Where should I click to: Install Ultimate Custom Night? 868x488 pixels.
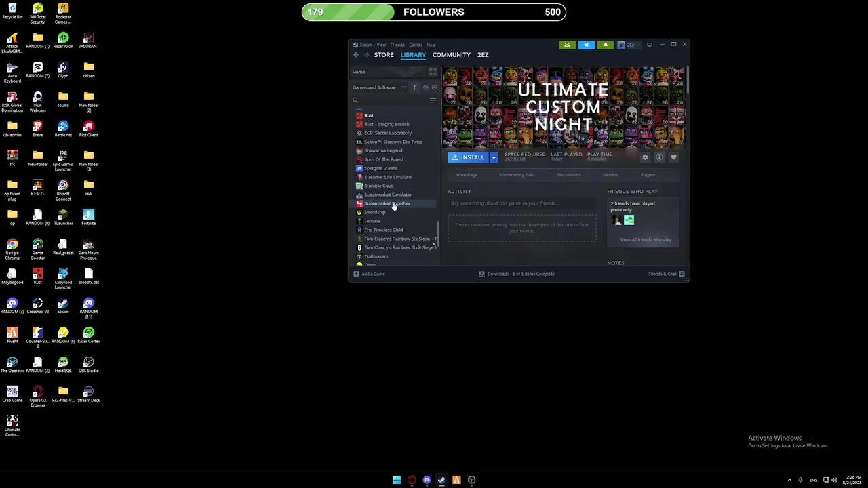pyautogui.click(x=468, y=157)
